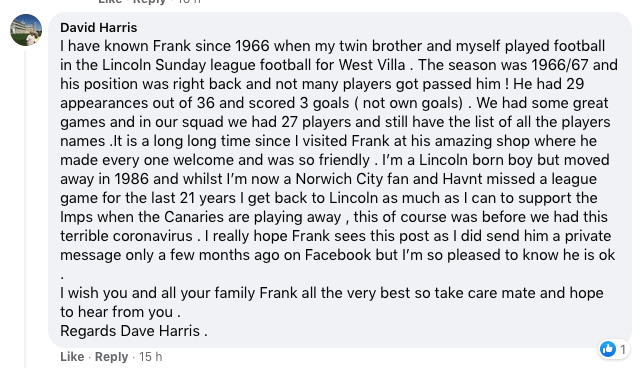This screenshot has width=644, height=368.
Task: View who reacted via the count 1
Action: click(623, 350)
